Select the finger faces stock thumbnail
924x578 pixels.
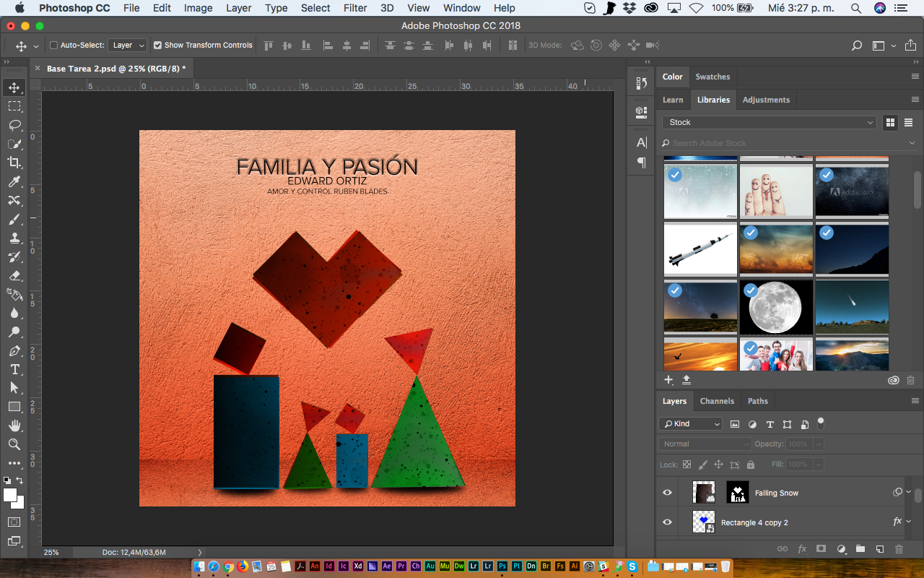pos(776,191)
